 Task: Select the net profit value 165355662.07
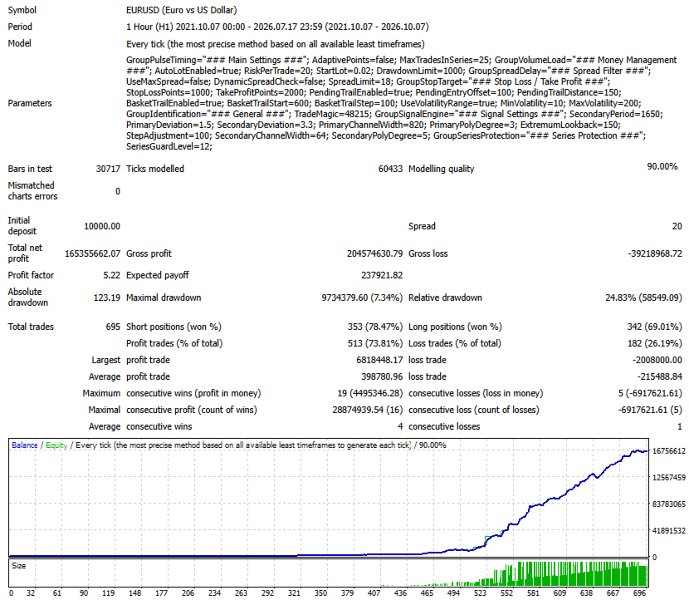(92, 254)
